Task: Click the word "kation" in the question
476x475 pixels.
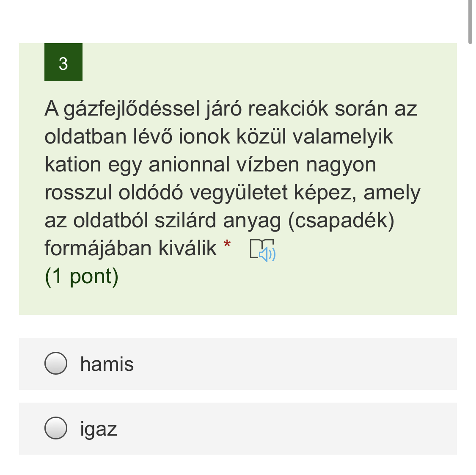Action: [x=73, y=165]
